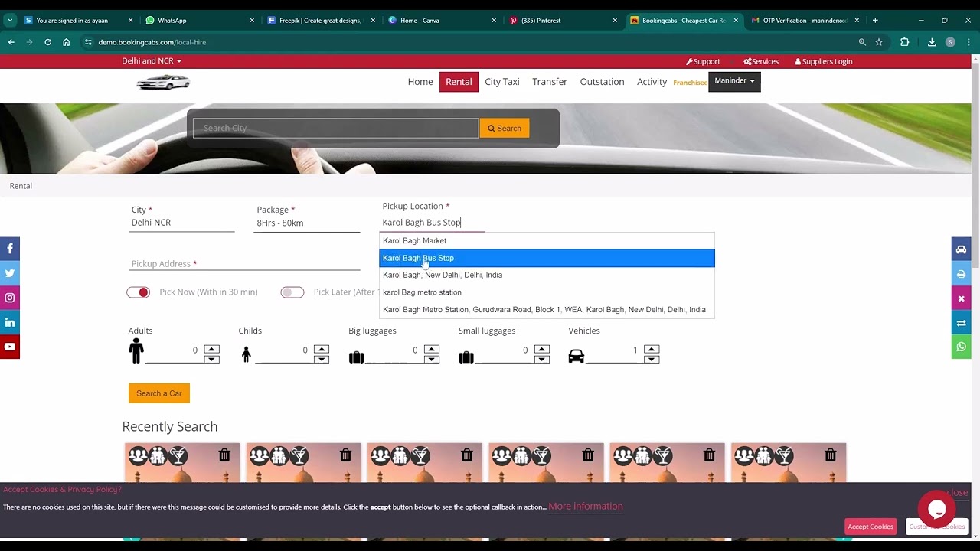980x551 pixels.
Task: Toggle the Pick Now switch
Action: point(139,292)
